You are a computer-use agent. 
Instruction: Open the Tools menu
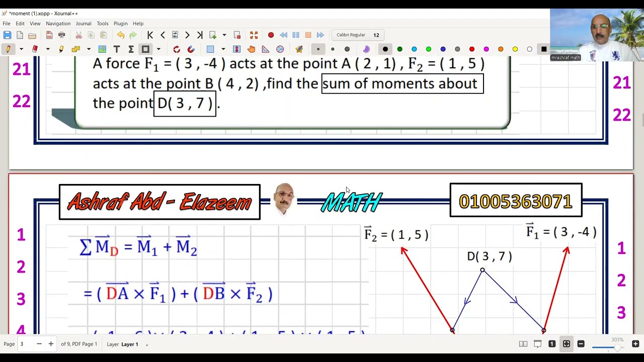[x=103, y=24]
